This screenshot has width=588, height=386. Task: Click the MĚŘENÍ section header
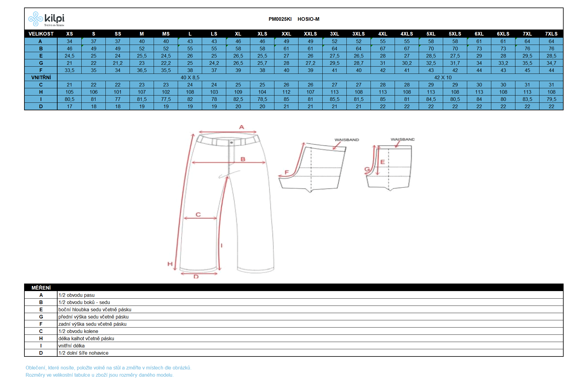pyautogui.click(x=41, y=288)
